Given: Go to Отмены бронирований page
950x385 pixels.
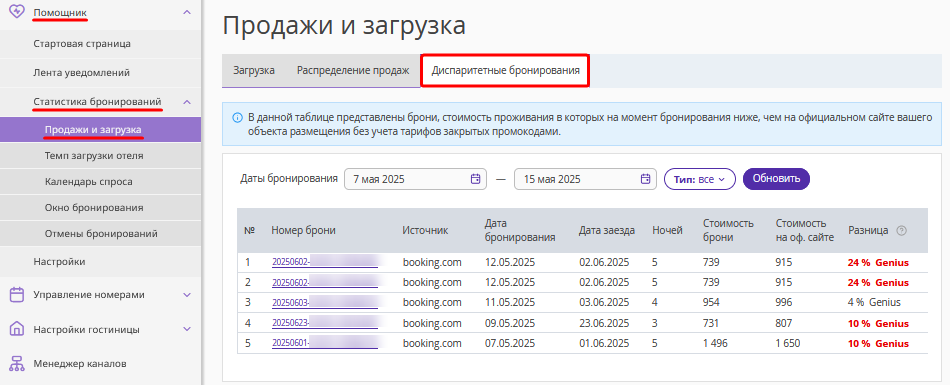Looking at the screenshot, I should tap(101, 233).
